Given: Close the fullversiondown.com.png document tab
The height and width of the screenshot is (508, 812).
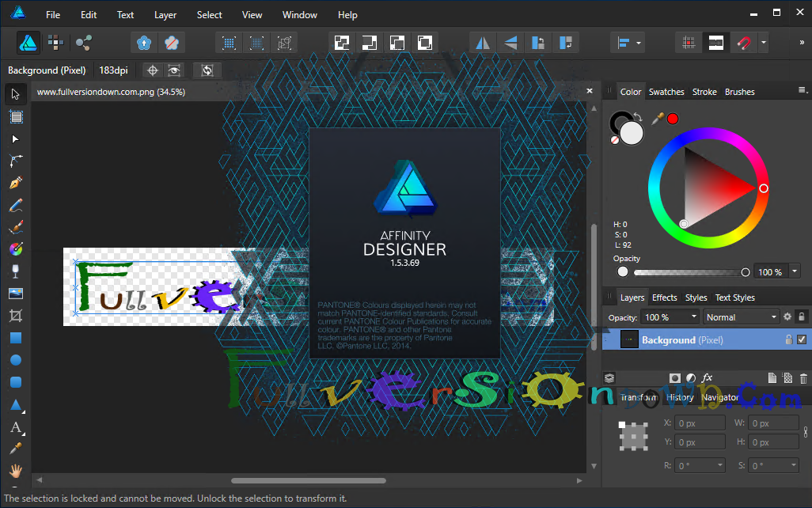Looking at the screenshot, I should pos(590,91).
